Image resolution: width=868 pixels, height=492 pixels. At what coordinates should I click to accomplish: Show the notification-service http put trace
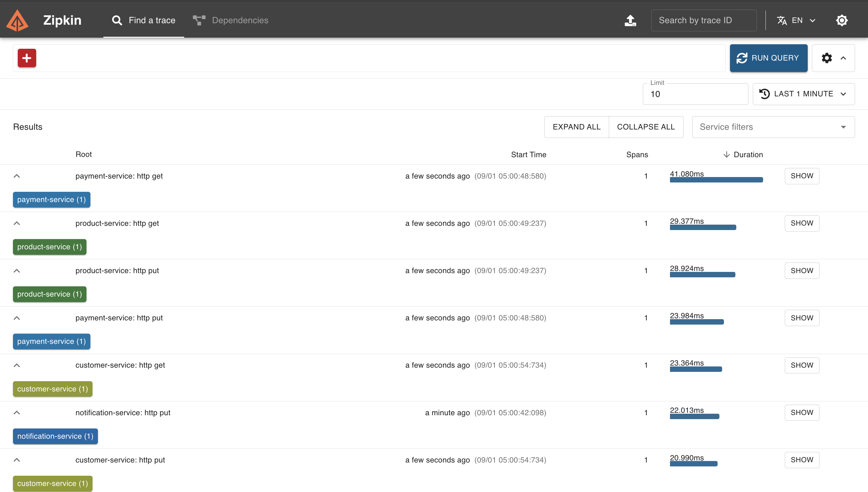(x=802, y=413)
